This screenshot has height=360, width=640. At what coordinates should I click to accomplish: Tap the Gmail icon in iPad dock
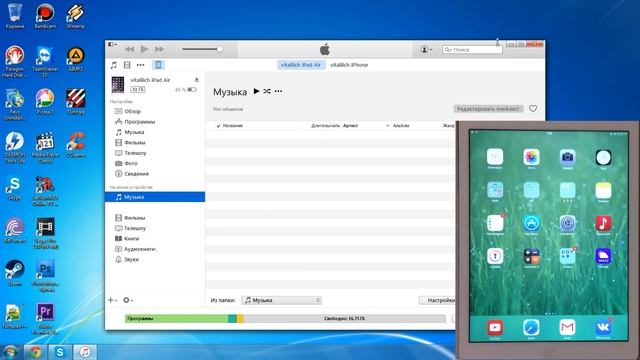pyautogui.click(x=567, y=327)
